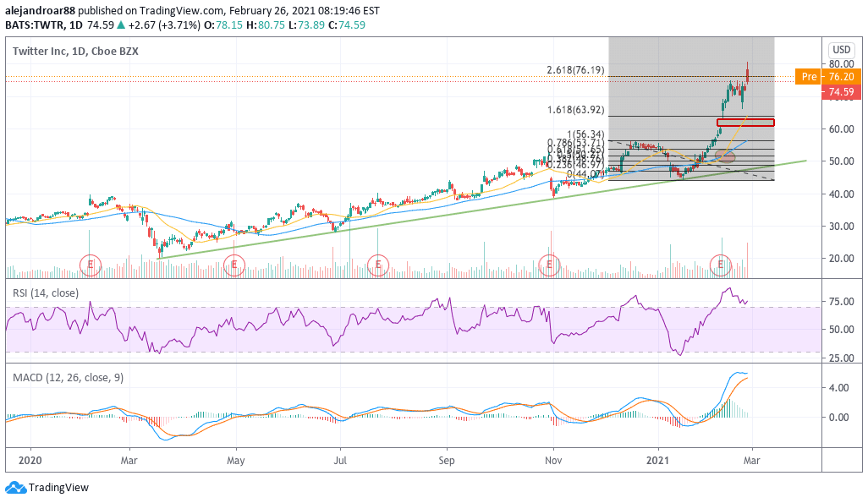Click the Pre 76.20 pre-market price tag
Image resolution: width=868 pixels, height=503 pixels.
pyautogui.click(x=828, y=77)
